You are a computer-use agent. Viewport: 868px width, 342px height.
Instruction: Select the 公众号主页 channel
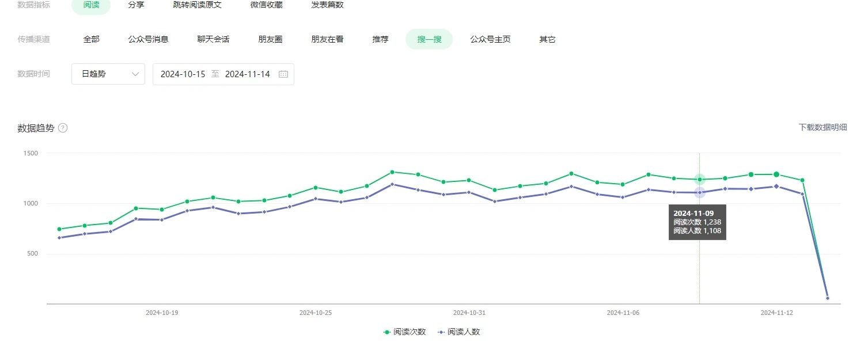click(490, 39)
